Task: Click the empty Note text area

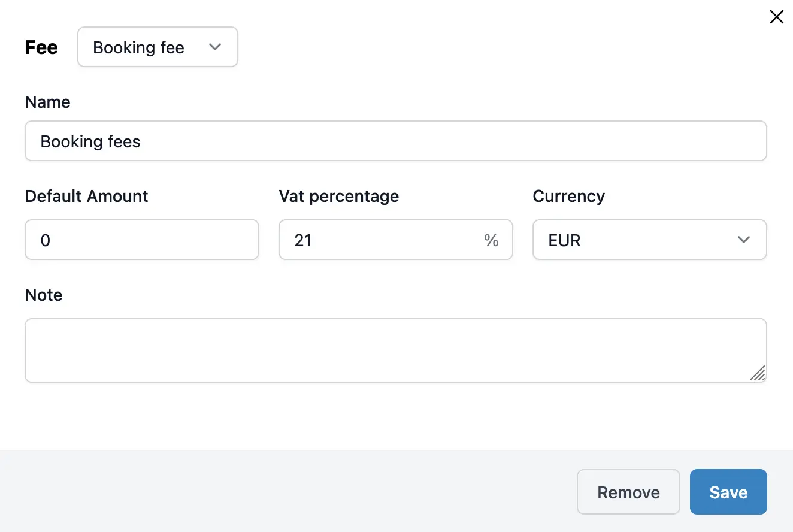Action: [x=395, y=350]
